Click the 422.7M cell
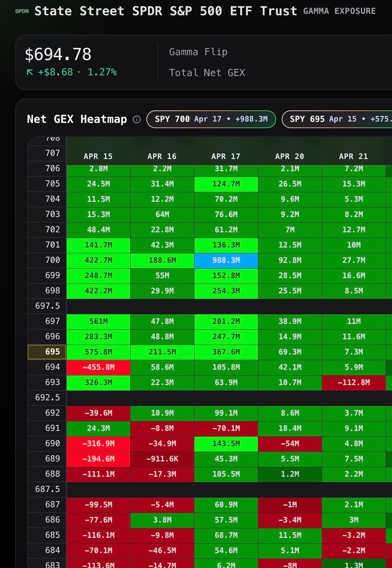Screen dimensions: 392x568 point(99,260)
